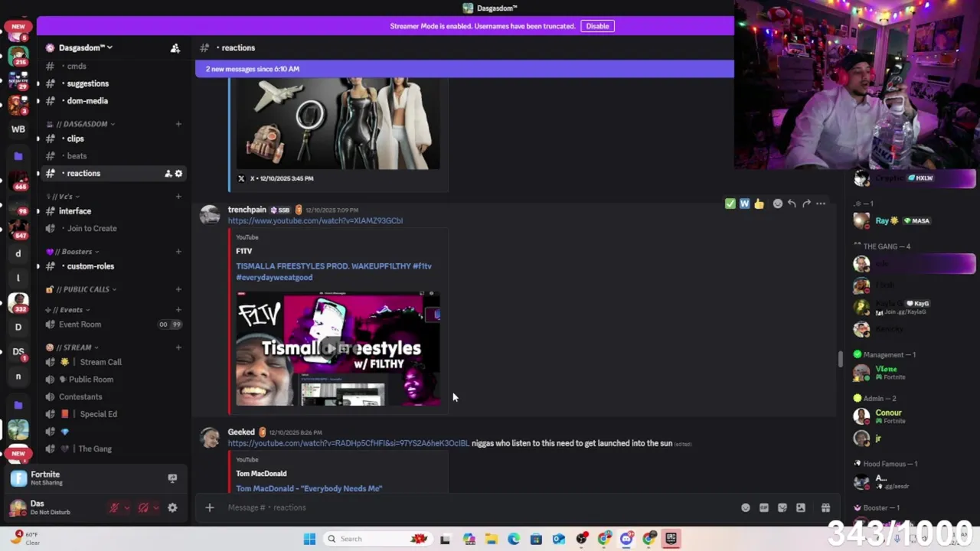Toggle headphone deafen in user panel

(x=143, y=507)
